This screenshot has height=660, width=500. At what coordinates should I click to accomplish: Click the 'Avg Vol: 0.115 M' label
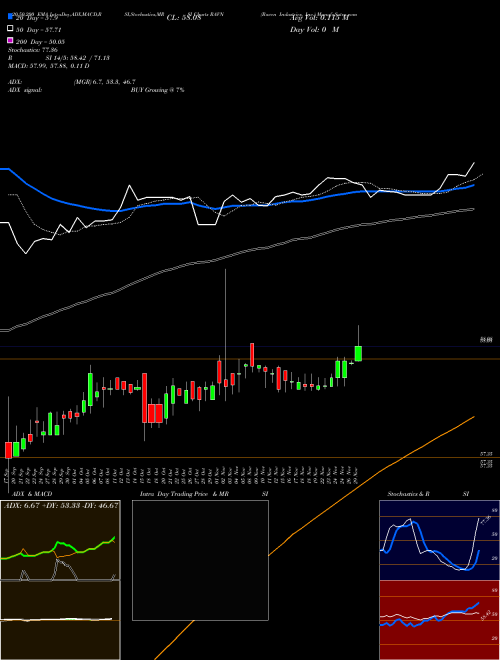coord(319,18)
